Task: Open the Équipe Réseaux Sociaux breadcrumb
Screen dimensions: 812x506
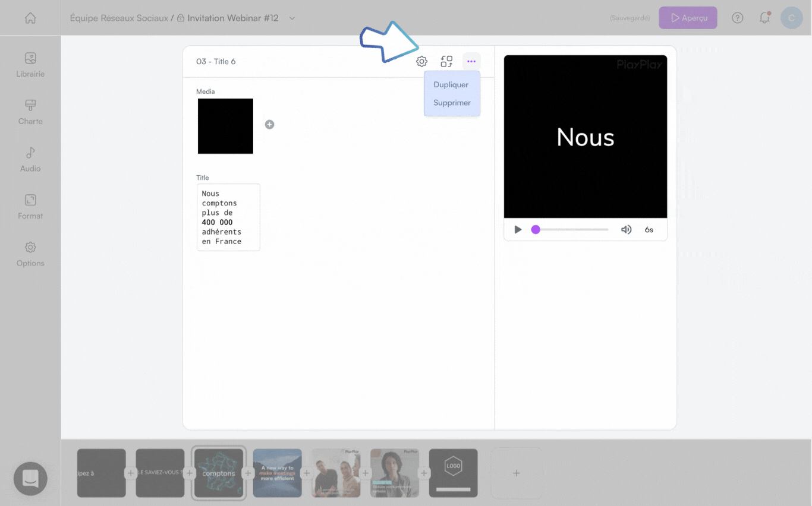Action: [119, 18]
